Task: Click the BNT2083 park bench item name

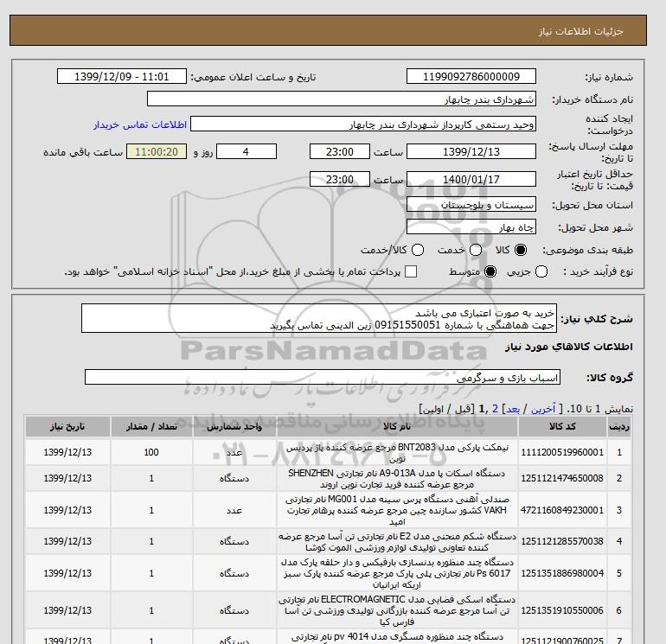Action: (397, 453)
